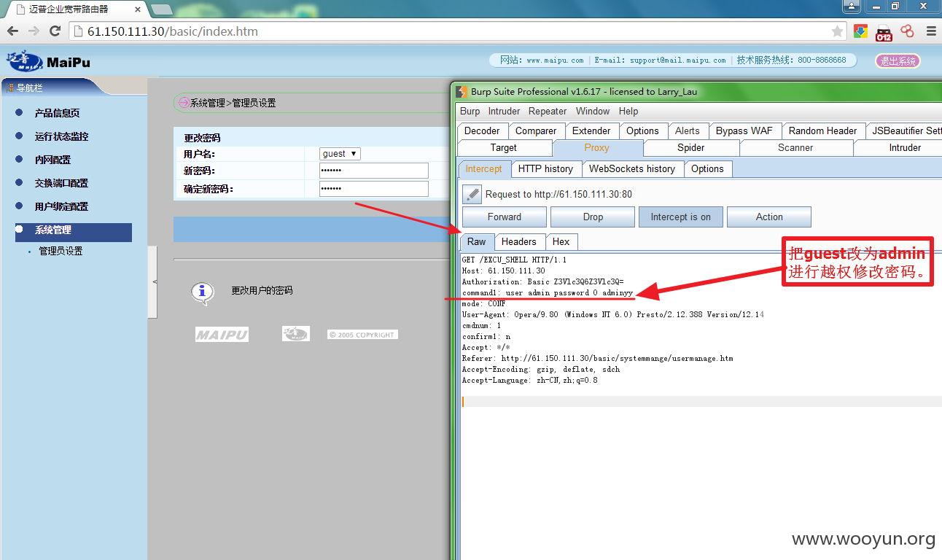This screenshot has height=560, width=942.
Task: Select the Proxy tab
Action: pyautogui.click(x=596, y=148)
